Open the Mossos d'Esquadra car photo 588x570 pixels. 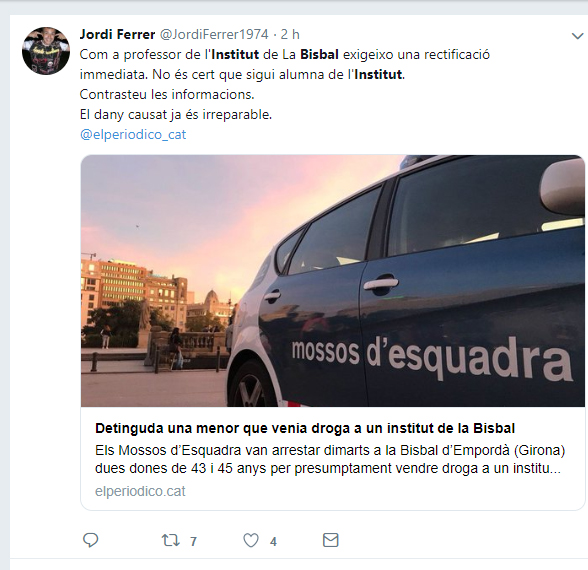click(333, 280)
